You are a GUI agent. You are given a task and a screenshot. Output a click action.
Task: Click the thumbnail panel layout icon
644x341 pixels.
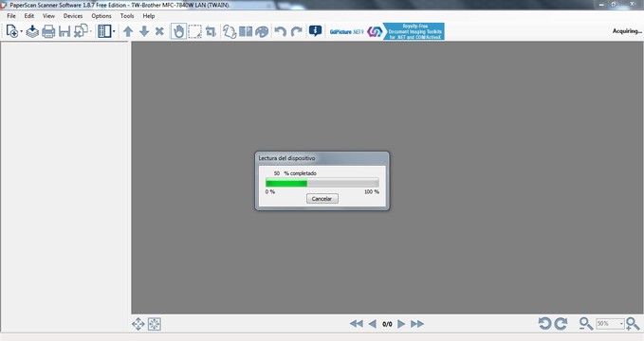pos(104,31)
